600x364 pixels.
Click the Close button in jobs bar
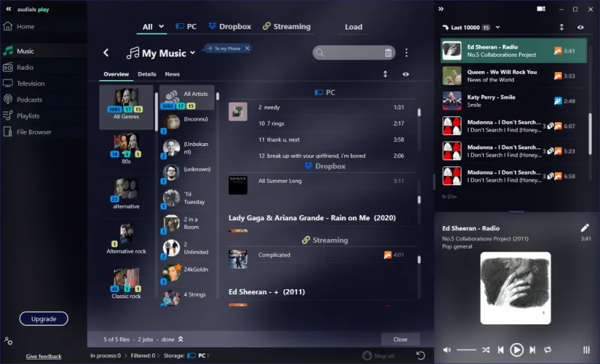click(x=400, y=339)
